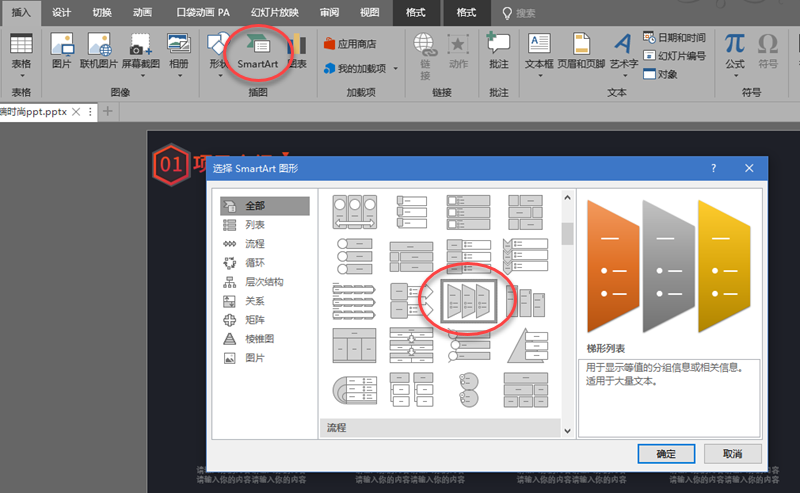Open the 视图 view tab
This screenshot has height=493, width=800.
coord(369,13)
